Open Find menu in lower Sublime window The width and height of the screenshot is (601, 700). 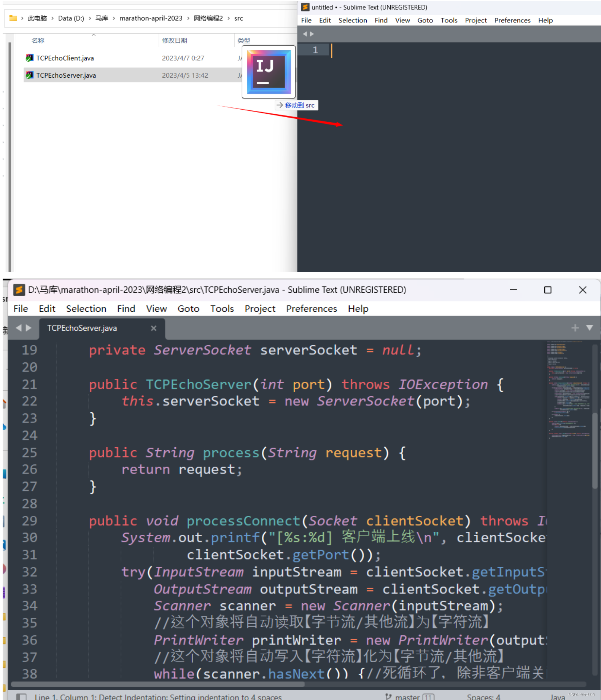(126, 309)
